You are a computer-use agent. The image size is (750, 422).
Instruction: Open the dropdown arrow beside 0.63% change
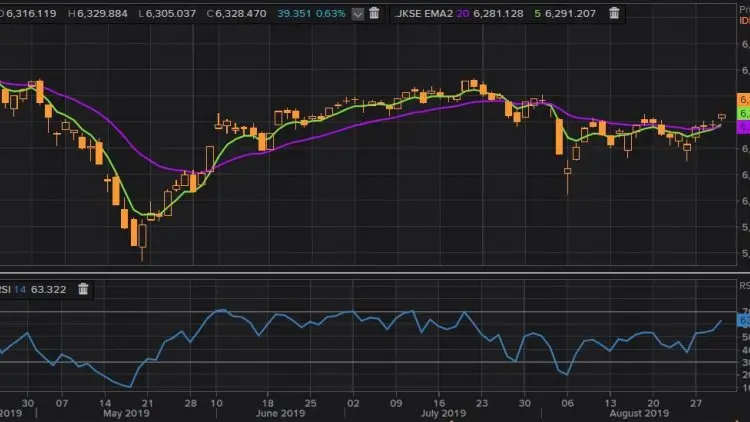358,14
